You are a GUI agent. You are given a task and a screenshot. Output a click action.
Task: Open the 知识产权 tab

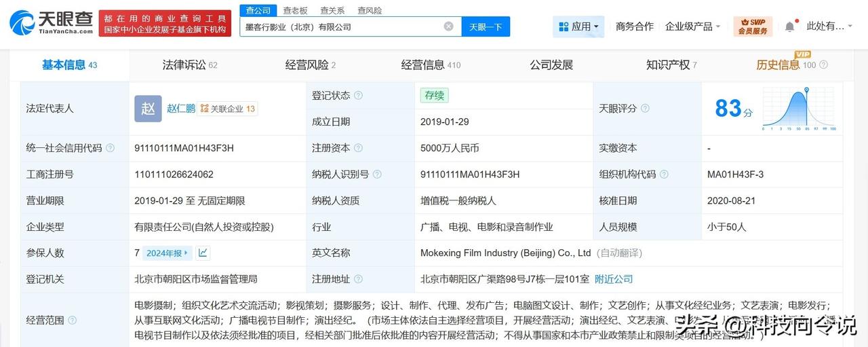click(671, 65)
